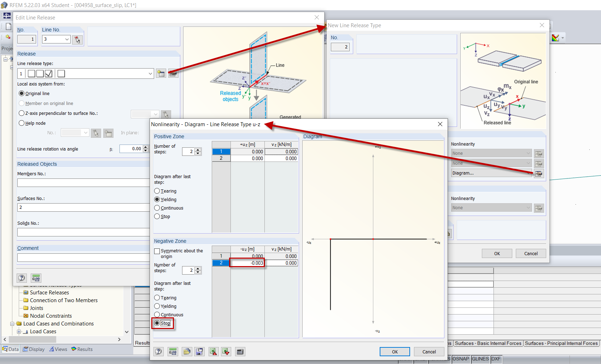
Task: Save the diagram with floppy disk icon
Action: tap(199, 352)
